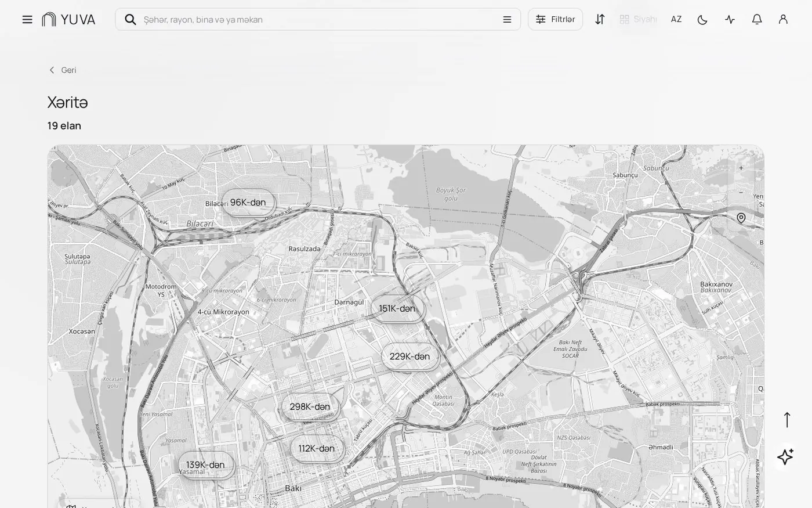Select the 229K-dən map marker
Image resolution: width=812 pixels, height=508 pixels.
point(409,356)
